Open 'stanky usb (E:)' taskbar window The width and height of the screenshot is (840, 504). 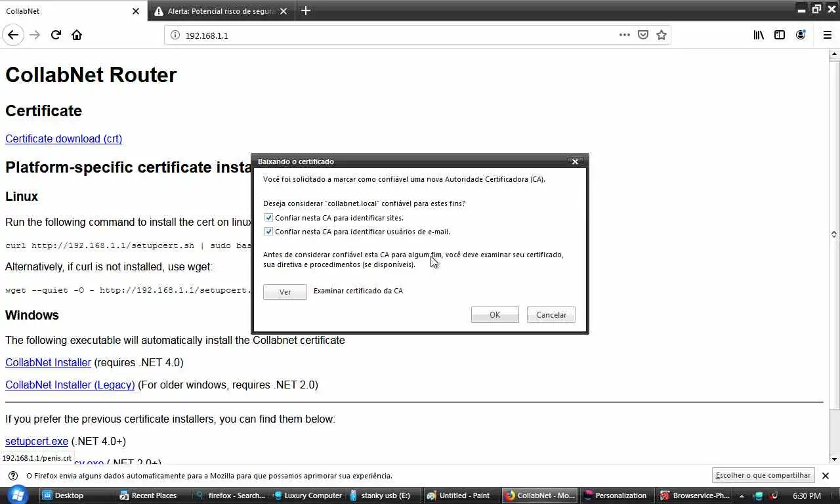point(385,495)
